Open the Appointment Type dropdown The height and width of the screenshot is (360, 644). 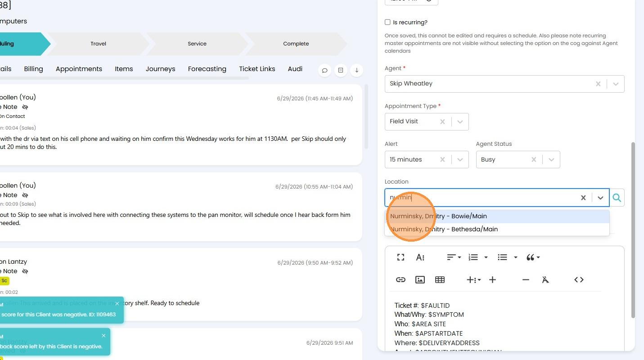pyautogui.click(x=460, y=121)
